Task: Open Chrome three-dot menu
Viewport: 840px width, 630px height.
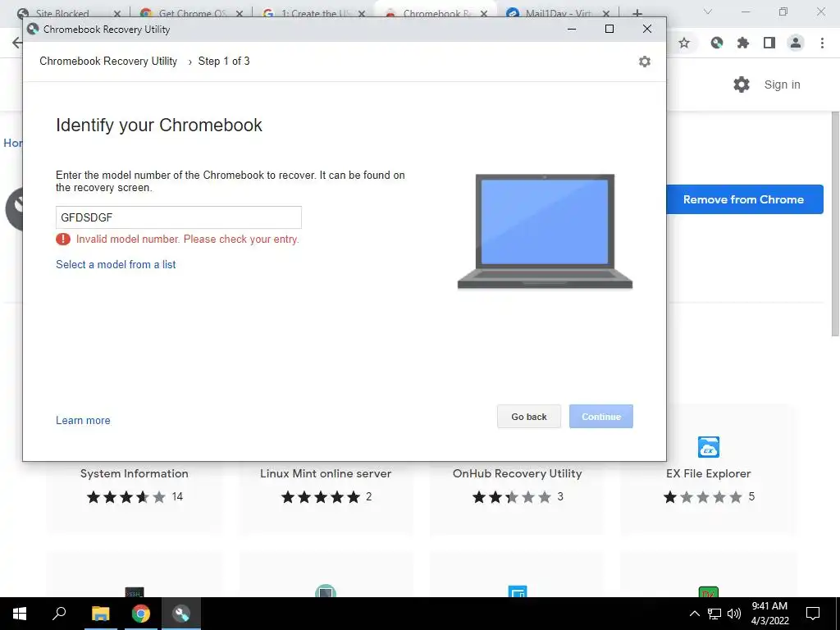Action: (822, 43)
